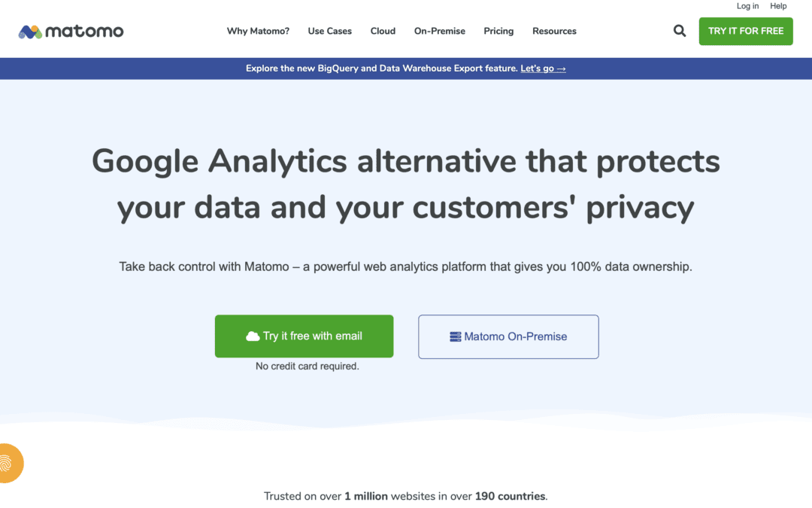The image size is (812, 508).
Task: Open the Why Matomo? menu
Action: (258, 31)
